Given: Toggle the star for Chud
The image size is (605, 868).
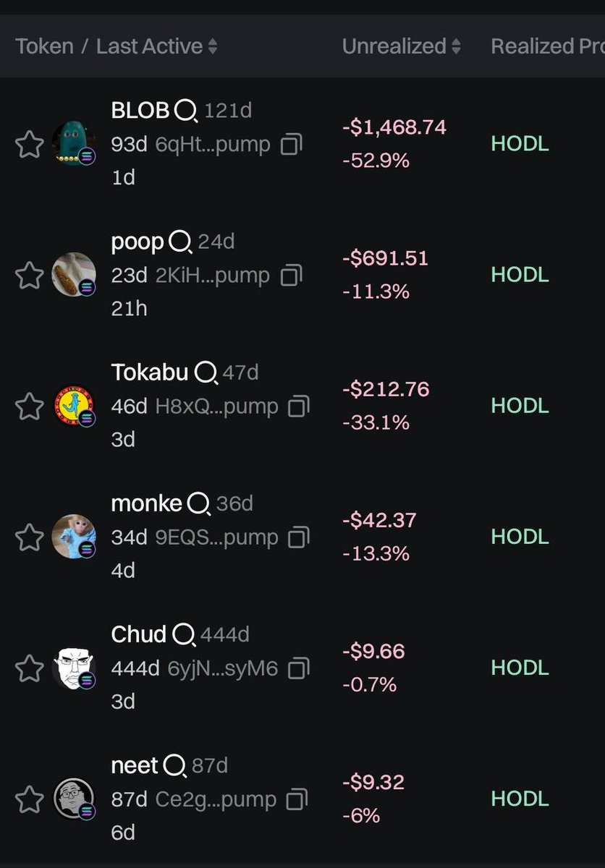Looking at the screenshot, I should (x=30, y=668).
